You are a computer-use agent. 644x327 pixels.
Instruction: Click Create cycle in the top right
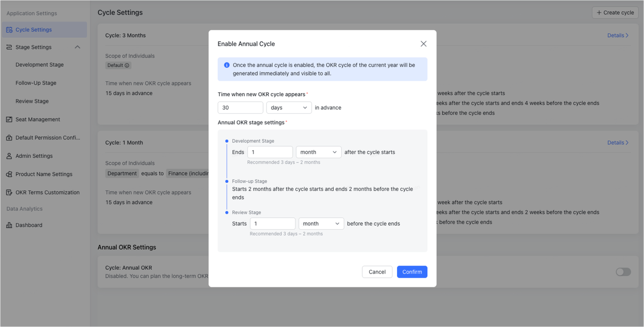click(615, 12)
